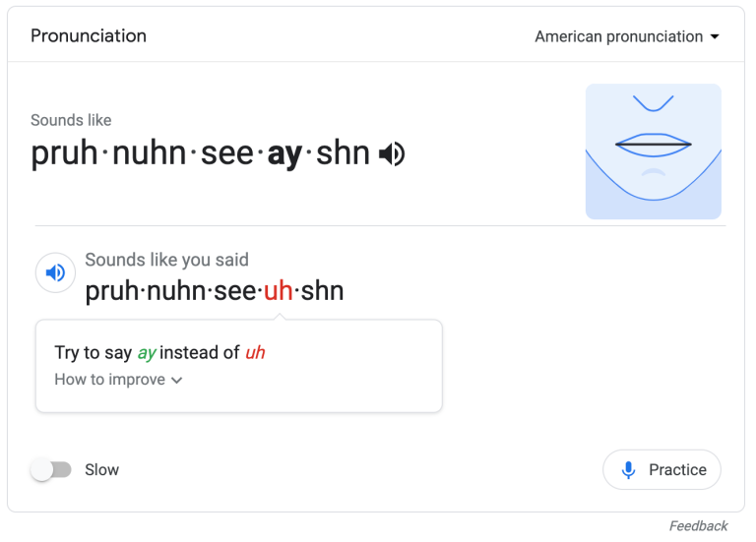Click the Slow label text
This screenshot has width=756, height=542.
point(101,470)
